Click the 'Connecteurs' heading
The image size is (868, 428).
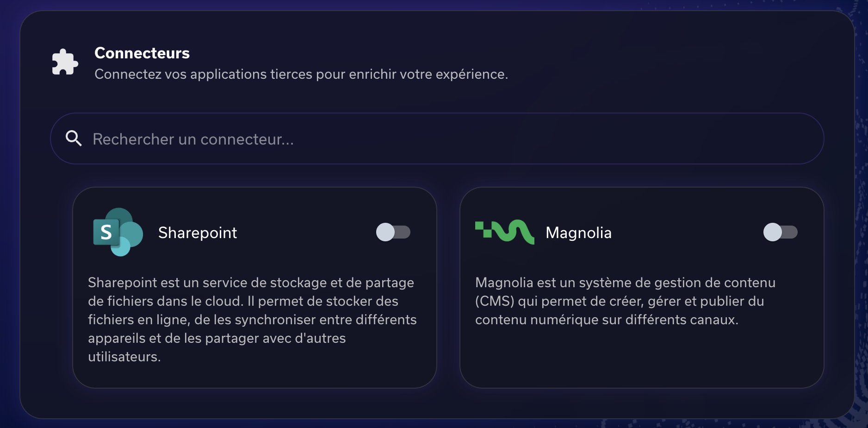tap(142, 53)
